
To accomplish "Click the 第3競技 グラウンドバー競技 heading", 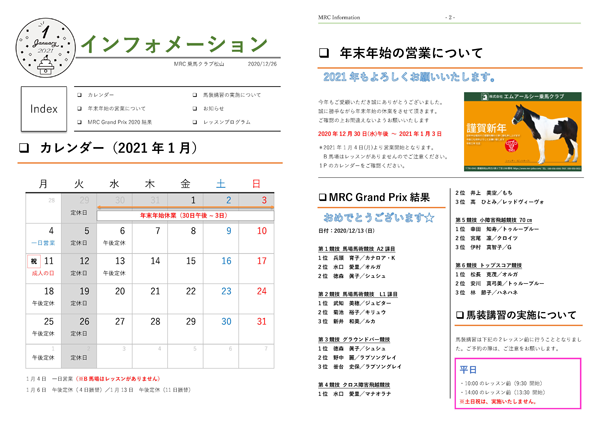I will 354,339.
